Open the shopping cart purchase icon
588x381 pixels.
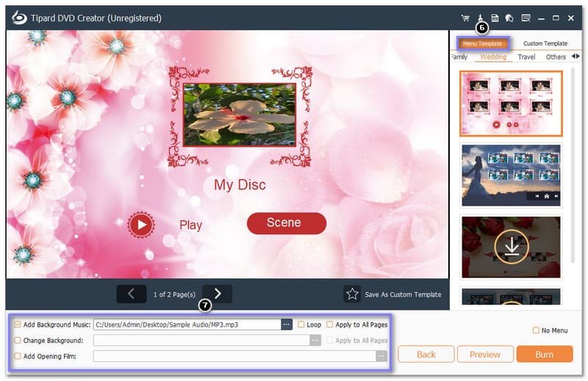click(x=465, y=18)
